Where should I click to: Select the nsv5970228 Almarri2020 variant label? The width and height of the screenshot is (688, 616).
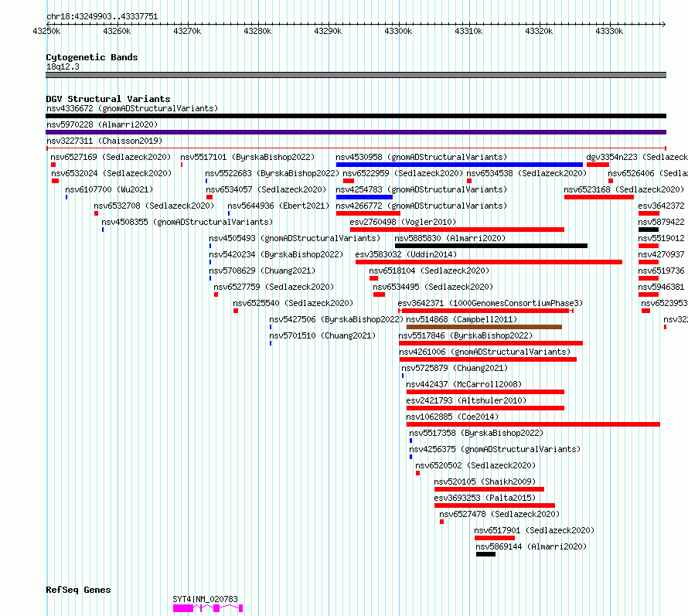(102, 124)
